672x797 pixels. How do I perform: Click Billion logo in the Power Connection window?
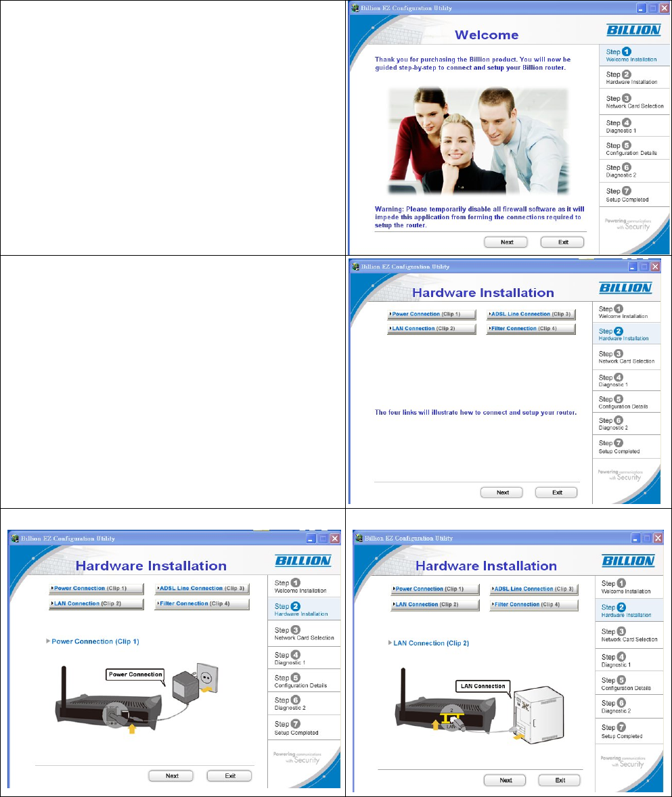click(303, 561)
